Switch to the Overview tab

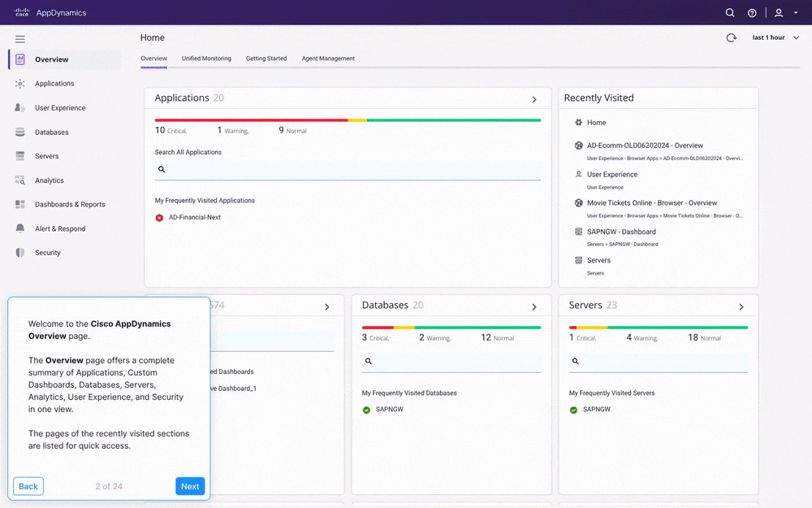(x=153, y=59)
